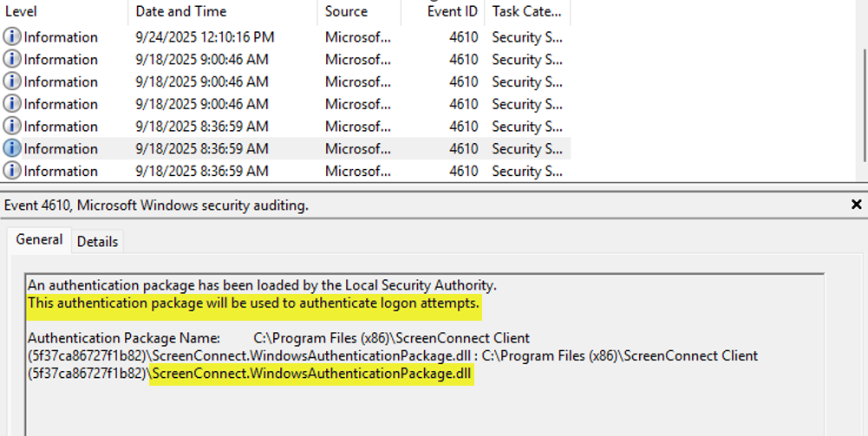This screenshot has width=868, height=436.
Task: Click the info icon of the 12:10:16 PM event
Action: point(11,37)
